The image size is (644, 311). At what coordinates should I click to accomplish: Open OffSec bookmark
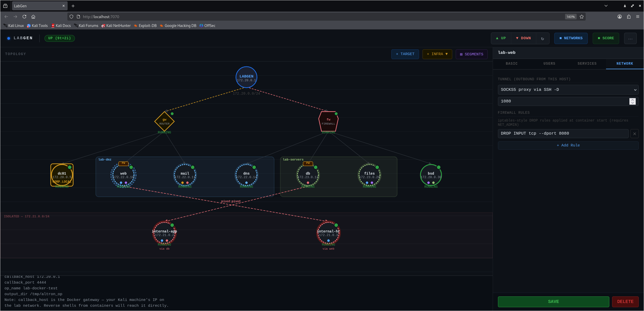point(207,26)
